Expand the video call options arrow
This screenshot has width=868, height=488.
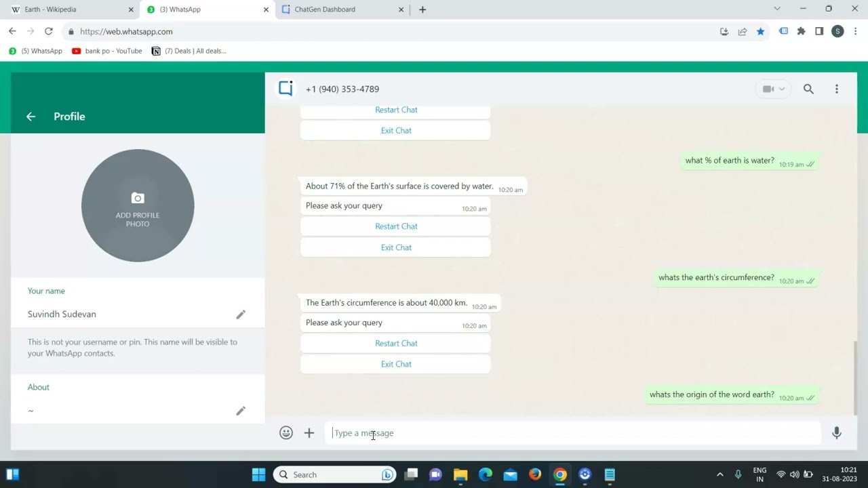782,89
